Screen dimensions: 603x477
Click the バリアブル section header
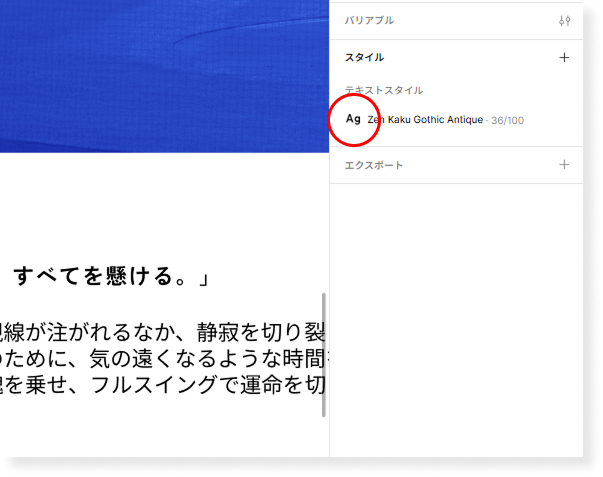point(369,20)
